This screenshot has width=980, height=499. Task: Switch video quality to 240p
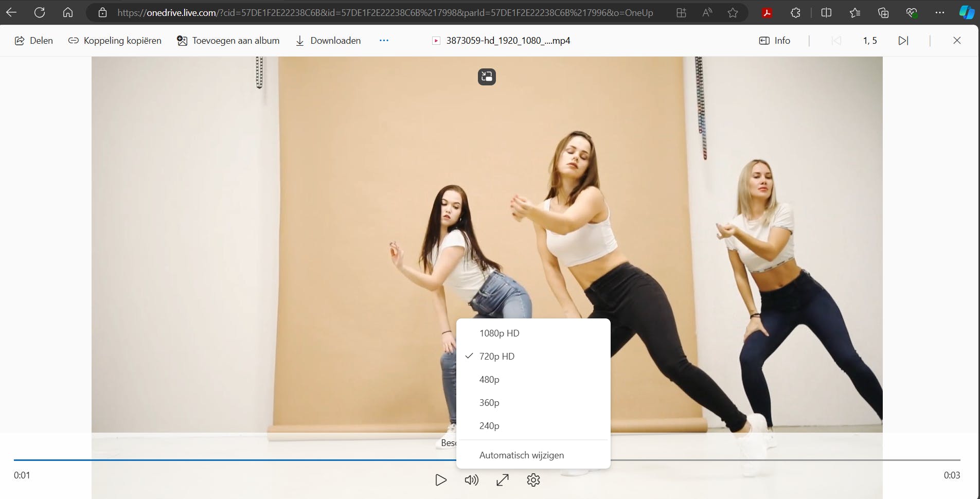click(533, 426)
